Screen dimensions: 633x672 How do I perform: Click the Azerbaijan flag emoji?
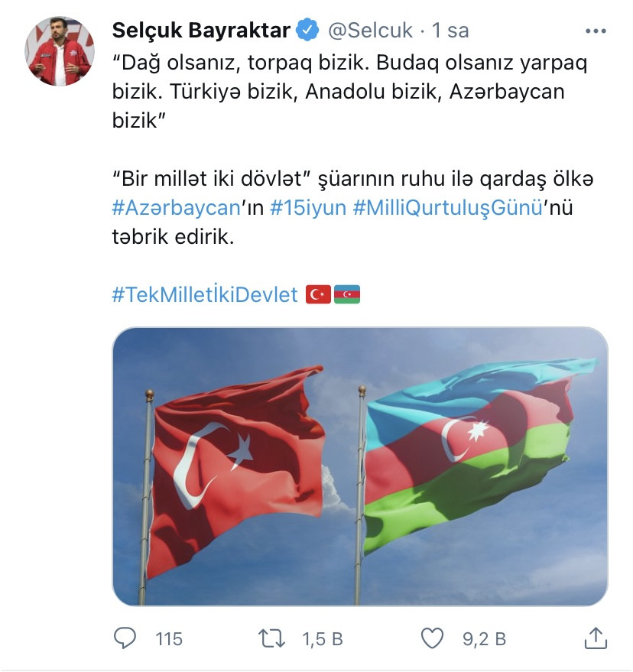click(347, 294)
